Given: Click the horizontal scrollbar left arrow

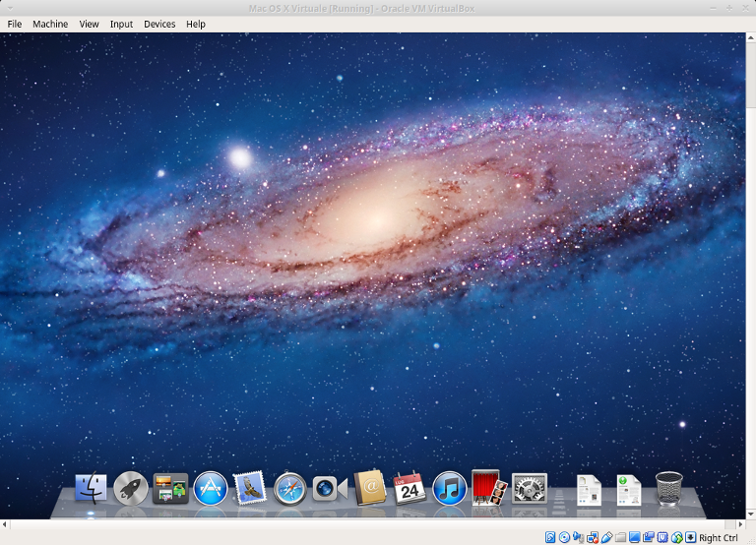Looking at the screenshot, I should click(4, 523).
